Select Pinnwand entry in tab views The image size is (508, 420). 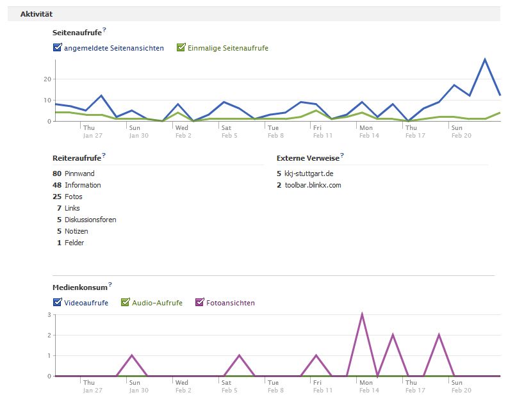point(79,174)
